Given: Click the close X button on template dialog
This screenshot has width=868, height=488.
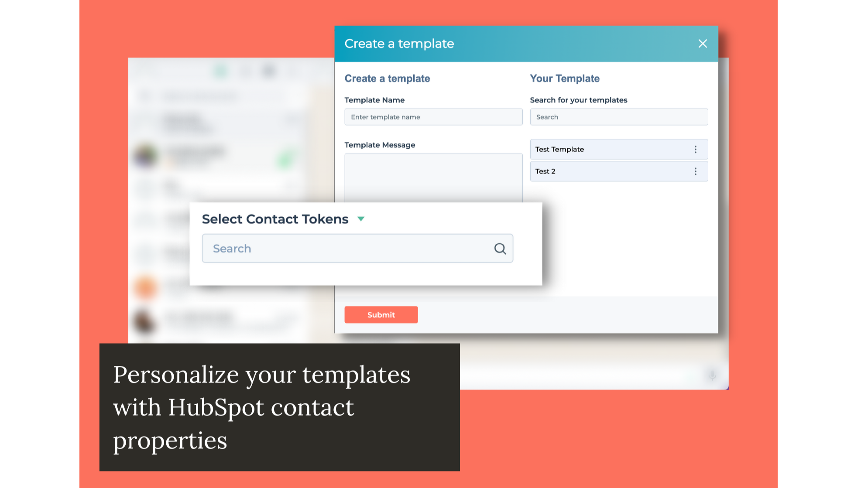Looking at the screenshot, I should tap(703, 44).
